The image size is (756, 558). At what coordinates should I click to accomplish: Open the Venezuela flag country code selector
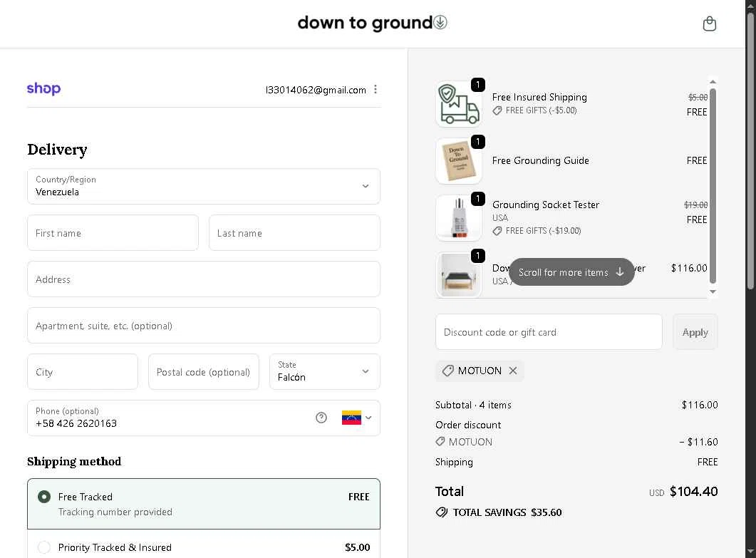pyautogui.click(x=357, y=418)
